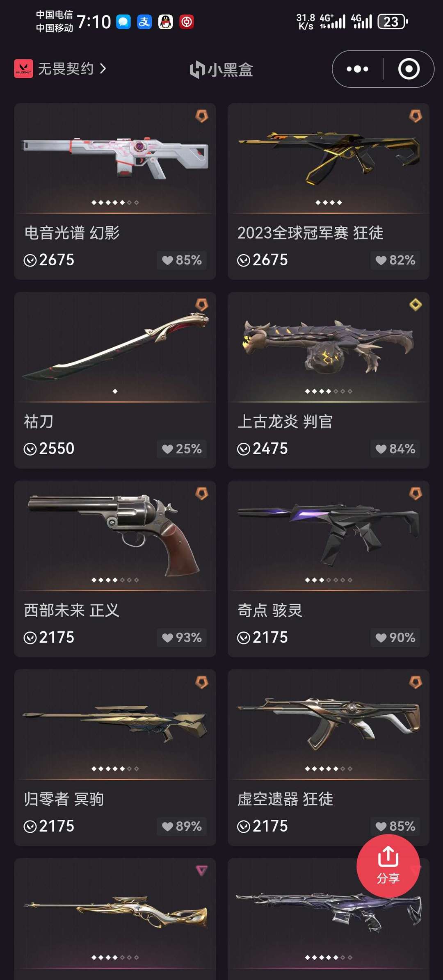Tap the Alipay notification icon in status bar
The image size is (443, 980).
[144, 22]
